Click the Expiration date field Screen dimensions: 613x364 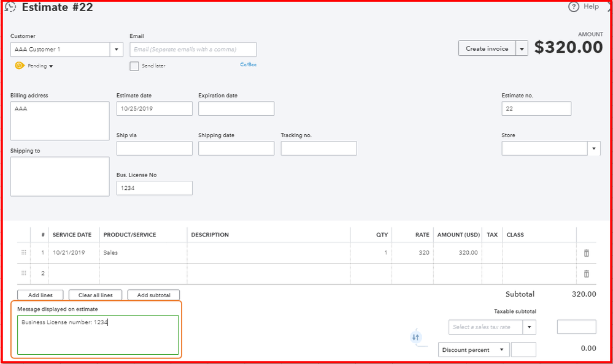(x=236, y=108)
